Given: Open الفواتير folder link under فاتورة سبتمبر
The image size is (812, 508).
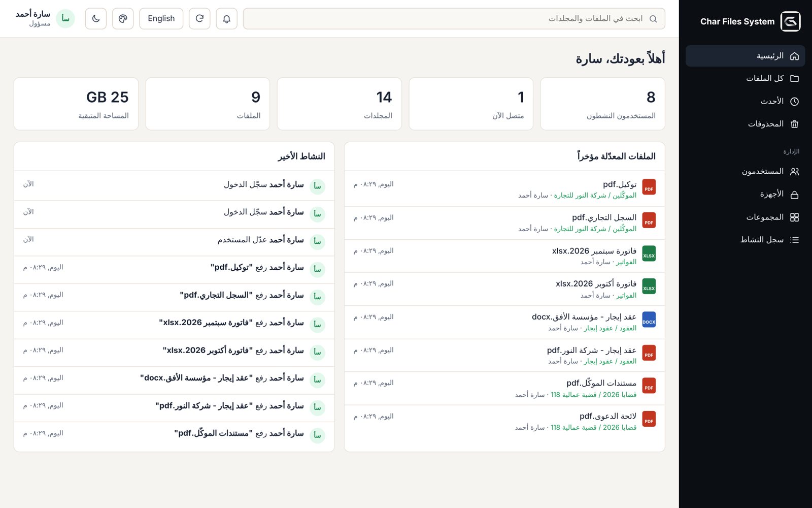Looking at the screenshot, I should tap(626, 262).
